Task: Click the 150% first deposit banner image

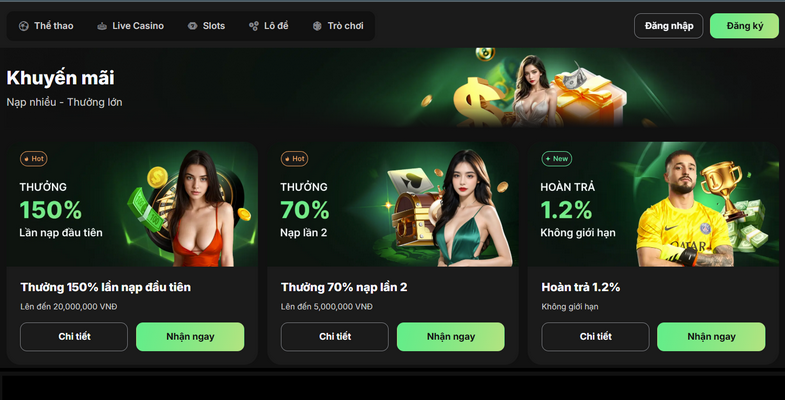Action: (x=132, y=204)
